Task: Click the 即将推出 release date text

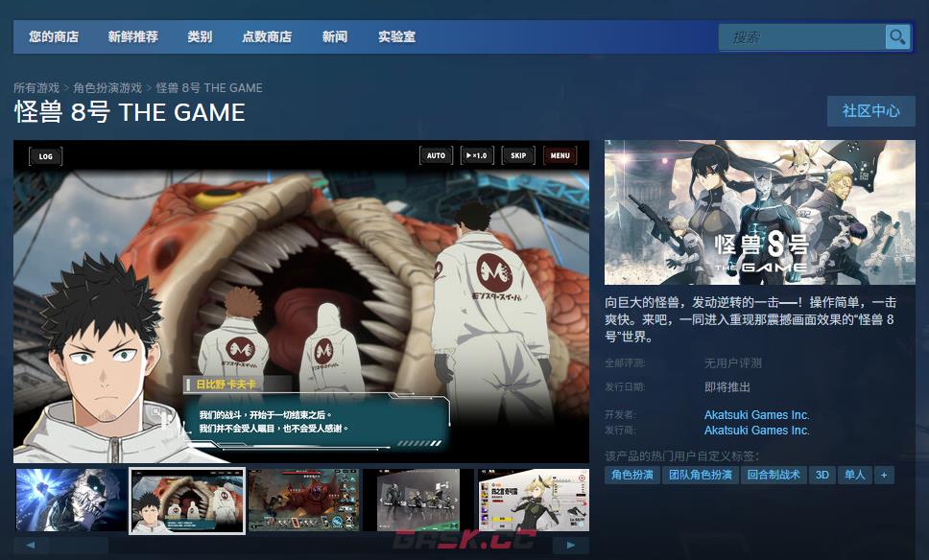Action: [727, 386]
